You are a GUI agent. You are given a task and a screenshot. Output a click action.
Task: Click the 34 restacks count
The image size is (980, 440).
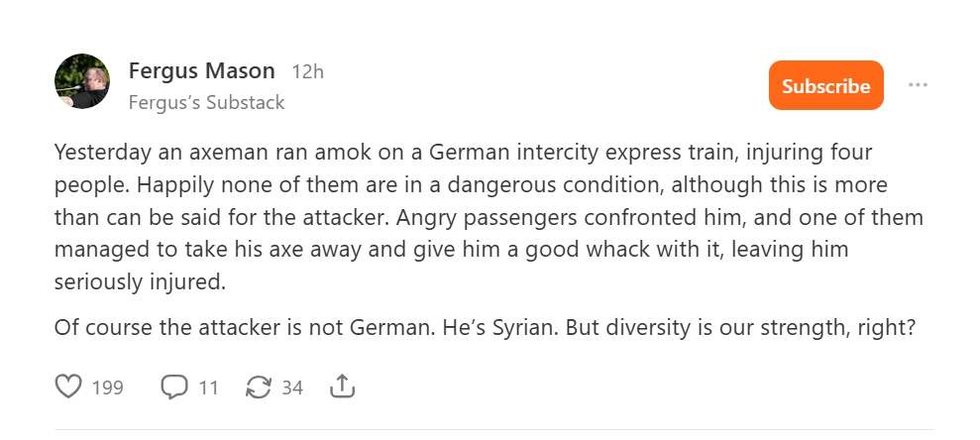(291, 387)
